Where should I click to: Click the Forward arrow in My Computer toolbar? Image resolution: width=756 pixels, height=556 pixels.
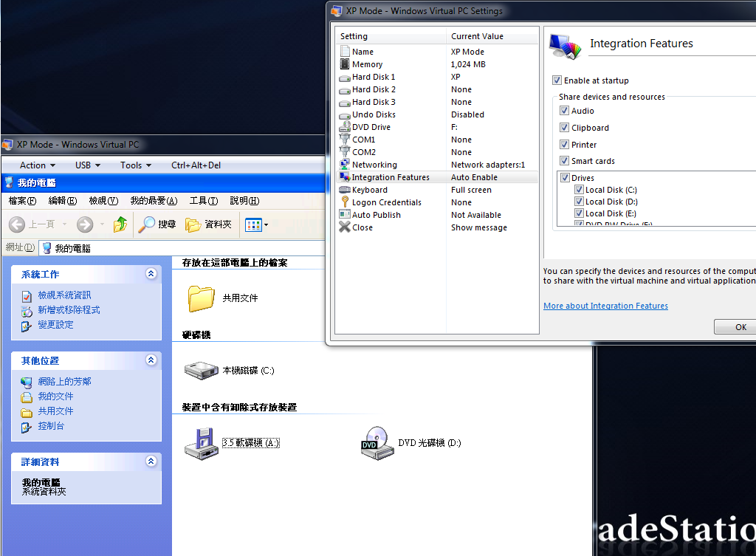85,224
